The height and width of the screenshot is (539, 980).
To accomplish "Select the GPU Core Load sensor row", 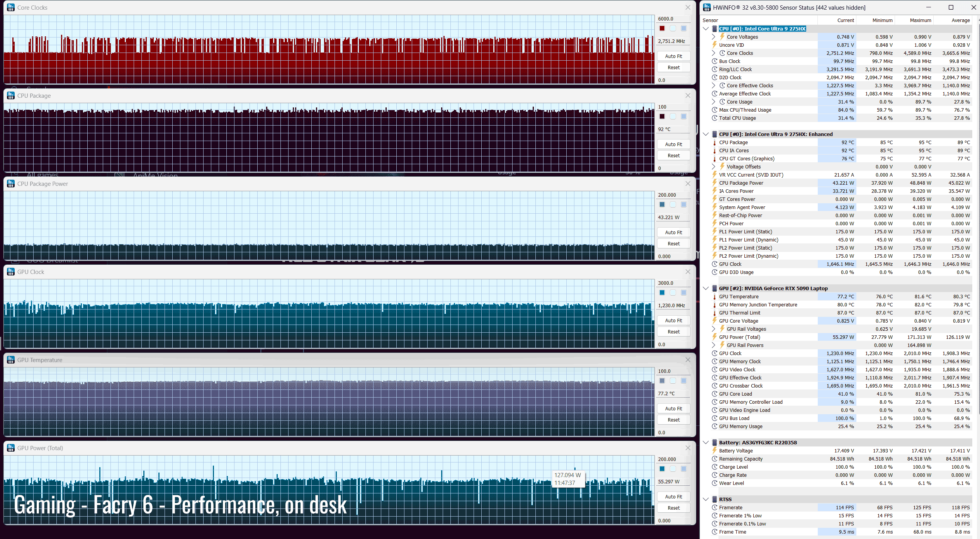I will (x=735, y=394).
